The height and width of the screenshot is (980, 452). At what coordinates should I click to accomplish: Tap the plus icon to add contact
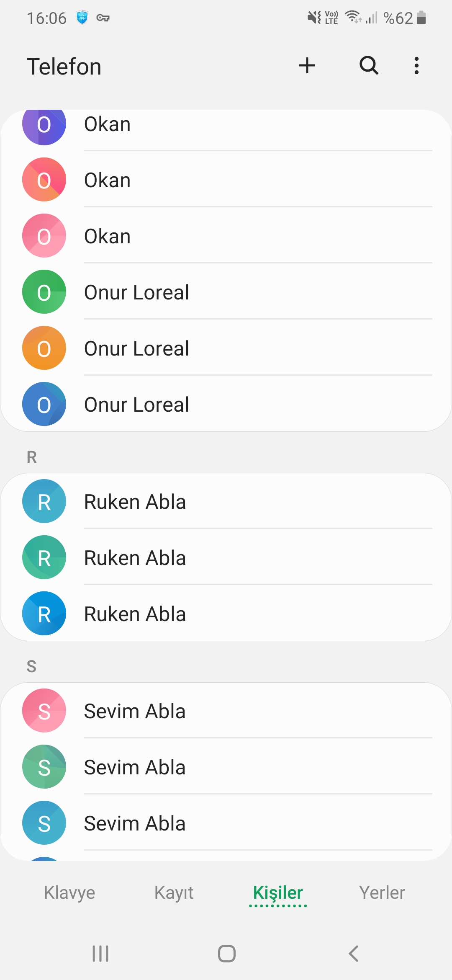[307, 66]
